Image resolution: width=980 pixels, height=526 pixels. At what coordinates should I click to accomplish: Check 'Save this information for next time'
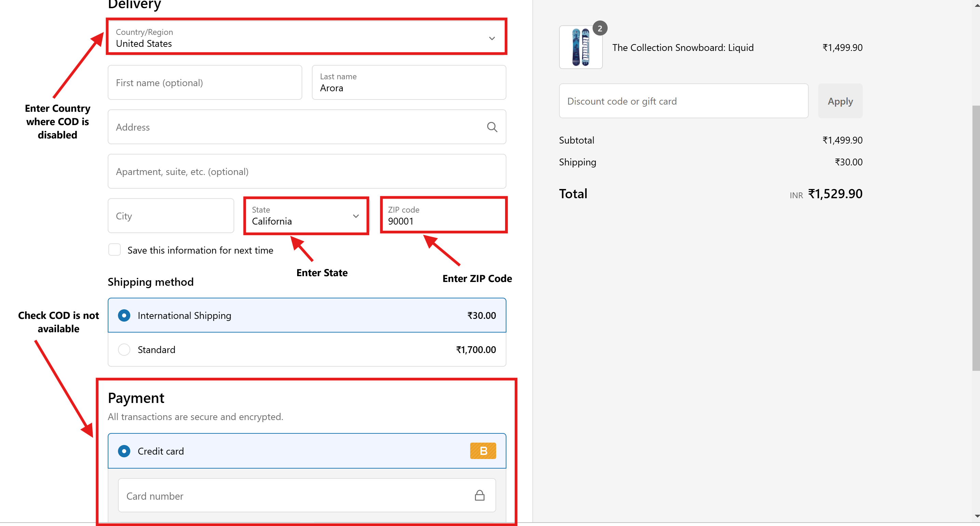tap(115, 250)
